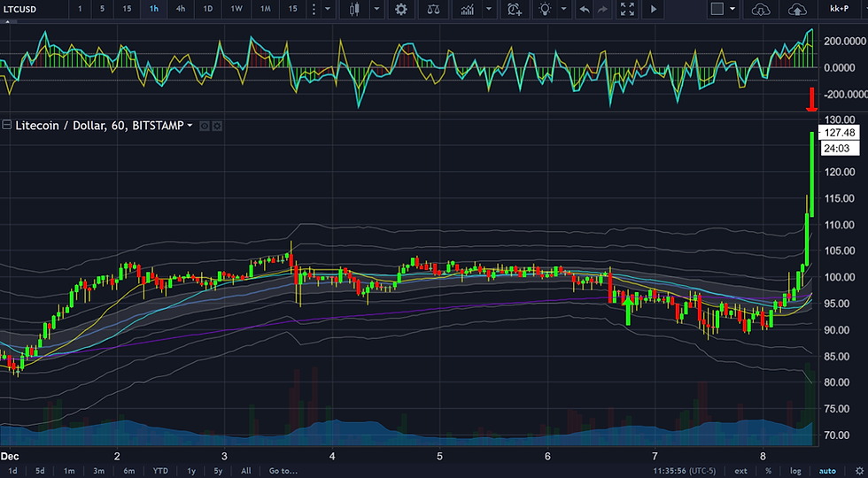Open chart properties gear in top toolbar

tap(401, 9)
